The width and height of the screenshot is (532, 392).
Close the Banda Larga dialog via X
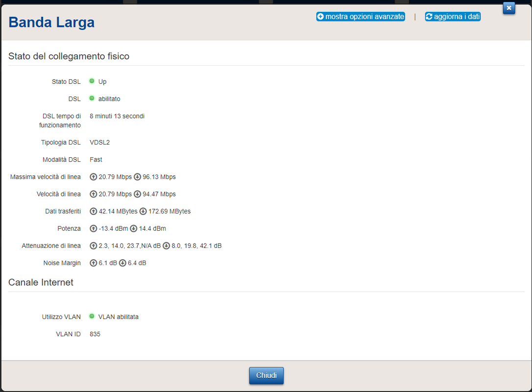(x=509, y=8)
